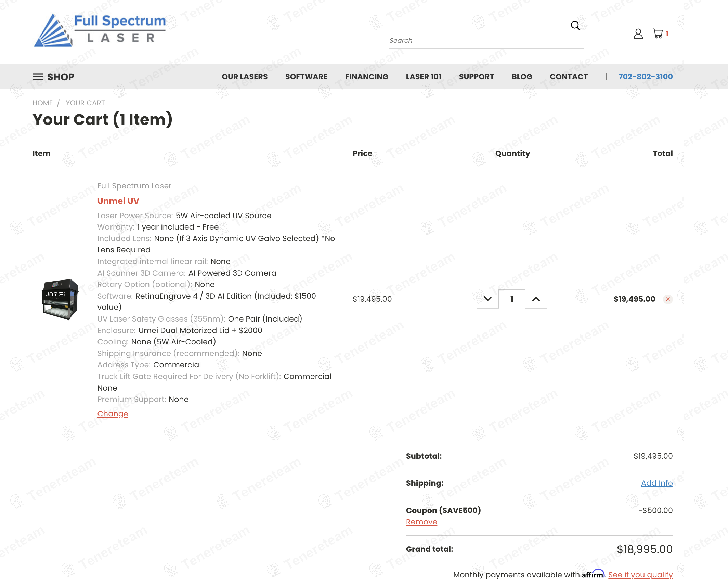Remove item with red X icon
Screen dimensions: 728x587
coord(667,299)
